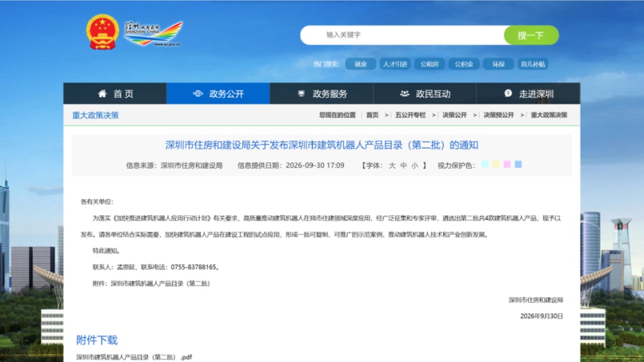Follow the 决策公开 breadcrumb link

point(454,115)
